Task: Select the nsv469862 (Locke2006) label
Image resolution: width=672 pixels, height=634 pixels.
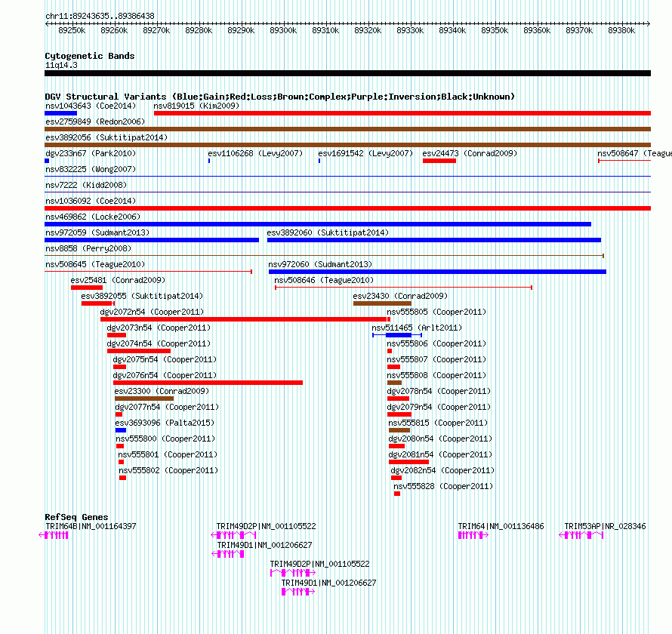Action: [x=93, y=217]
